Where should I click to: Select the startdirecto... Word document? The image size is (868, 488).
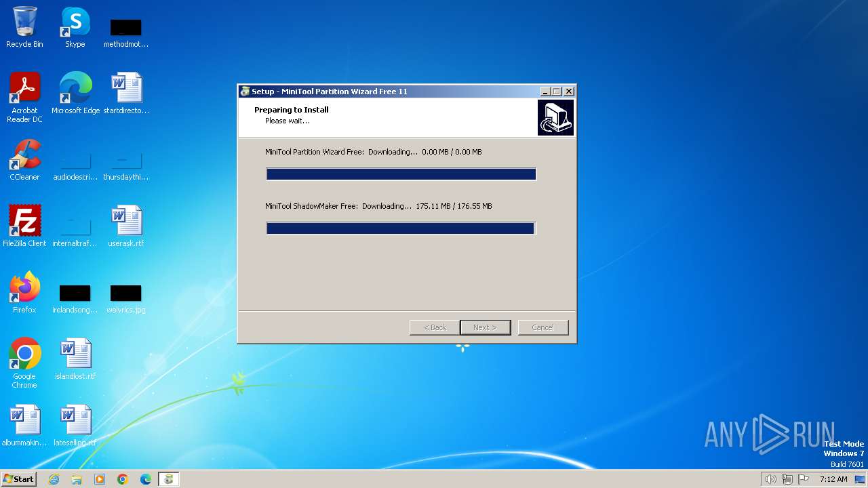pos(126,94)
